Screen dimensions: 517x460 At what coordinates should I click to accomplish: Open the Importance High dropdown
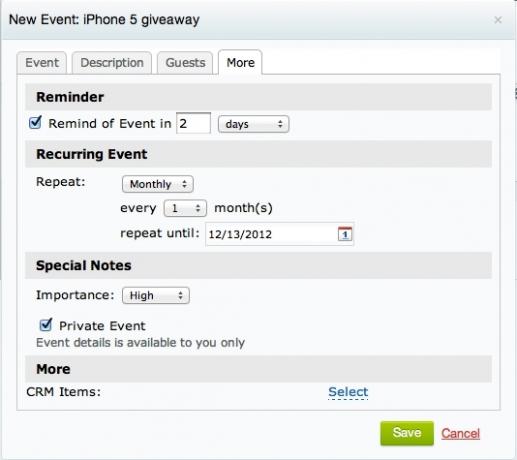[x=156, y=295]
